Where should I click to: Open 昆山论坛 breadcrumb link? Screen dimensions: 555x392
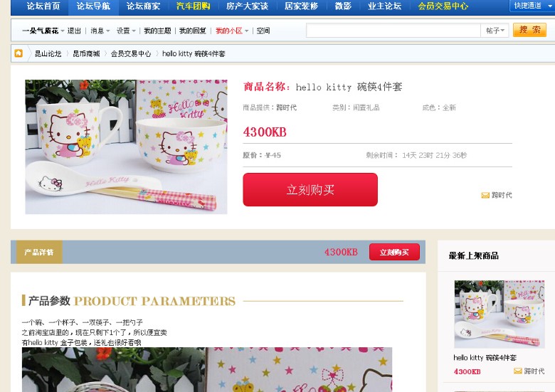[48, 54]
